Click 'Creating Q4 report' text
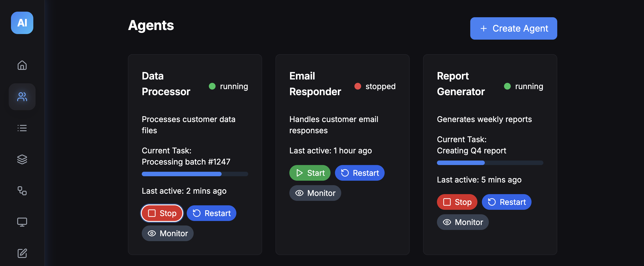This screenshot has width=644, height=266. [471, 151]
